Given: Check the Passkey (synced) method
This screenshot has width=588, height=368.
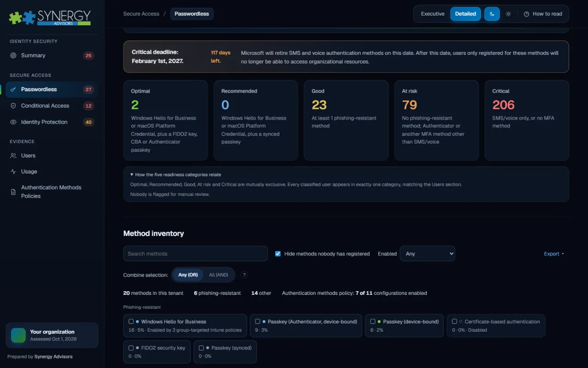Looking at the screenshot, I should [201, 348].
